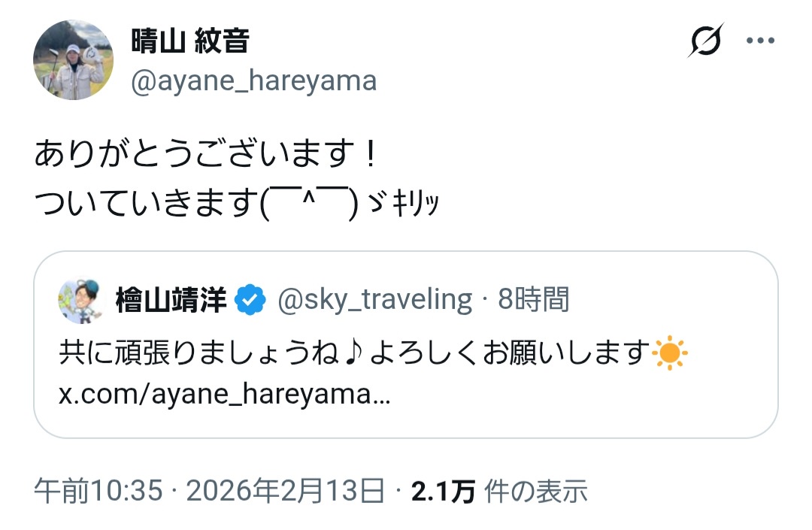
Task: Open the x.com/ayane_hareyama… link
Action: (224, 395)
